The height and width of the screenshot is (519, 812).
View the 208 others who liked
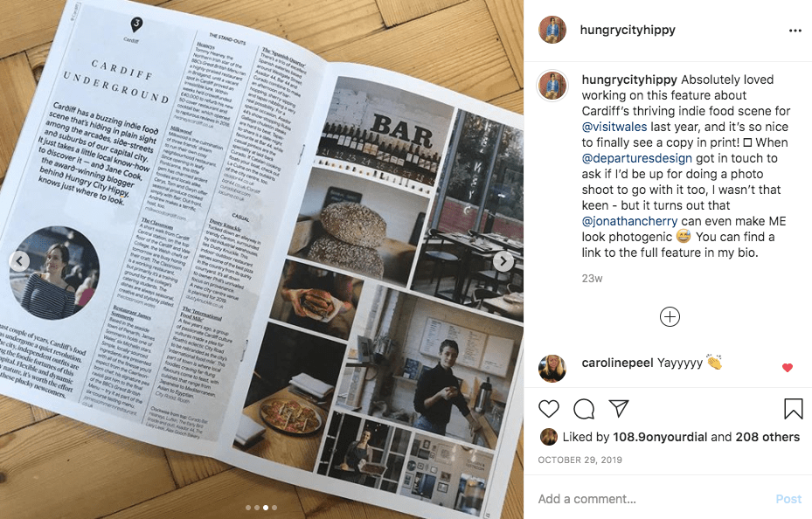767,437
